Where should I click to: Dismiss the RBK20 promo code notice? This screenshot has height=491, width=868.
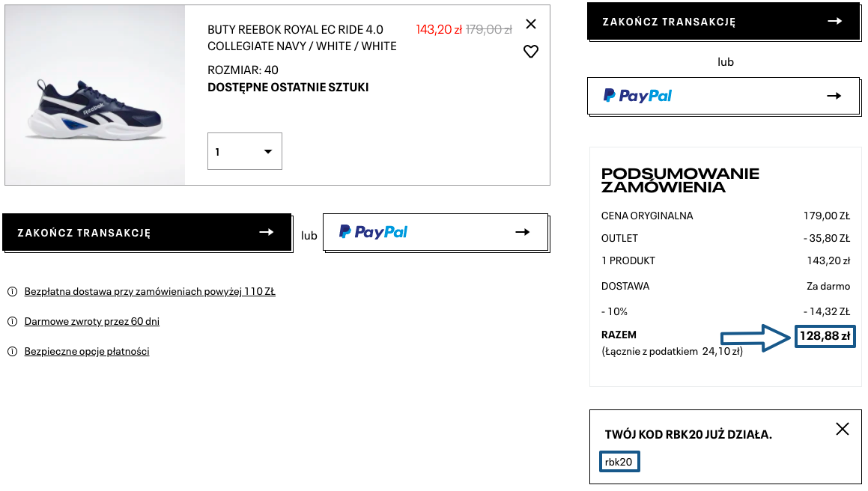(843, 429)
